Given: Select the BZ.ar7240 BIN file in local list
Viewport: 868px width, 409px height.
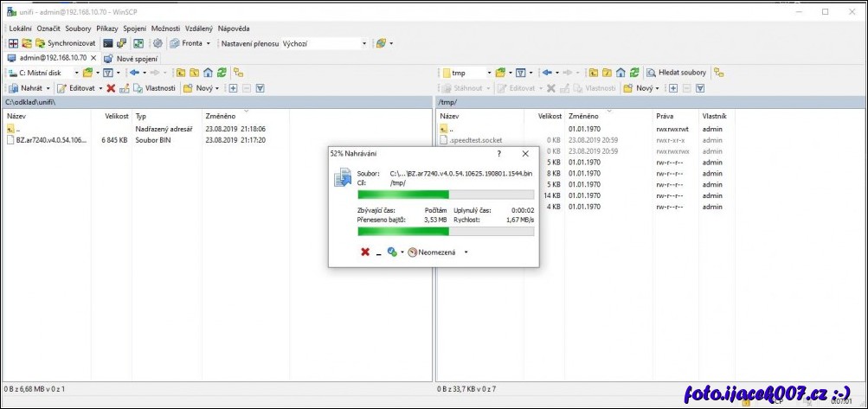Looking at the screenshot, I should [50, 140].
